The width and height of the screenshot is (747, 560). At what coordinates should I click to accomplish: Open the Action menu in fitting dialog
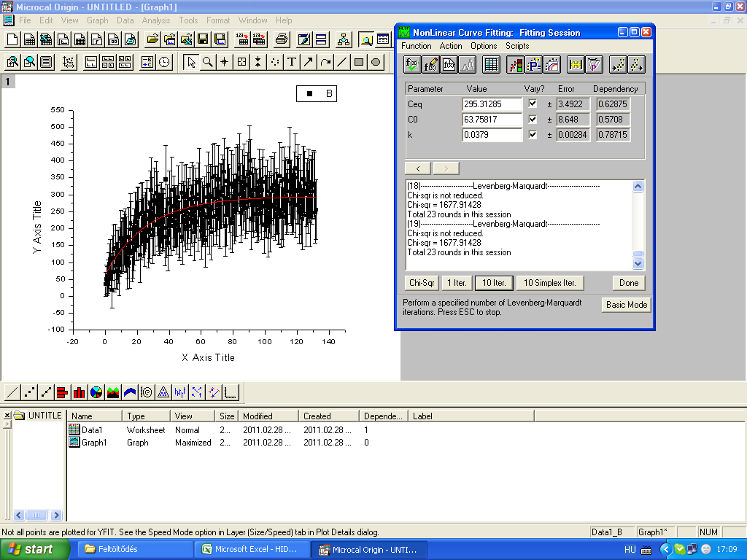(451, 46)
